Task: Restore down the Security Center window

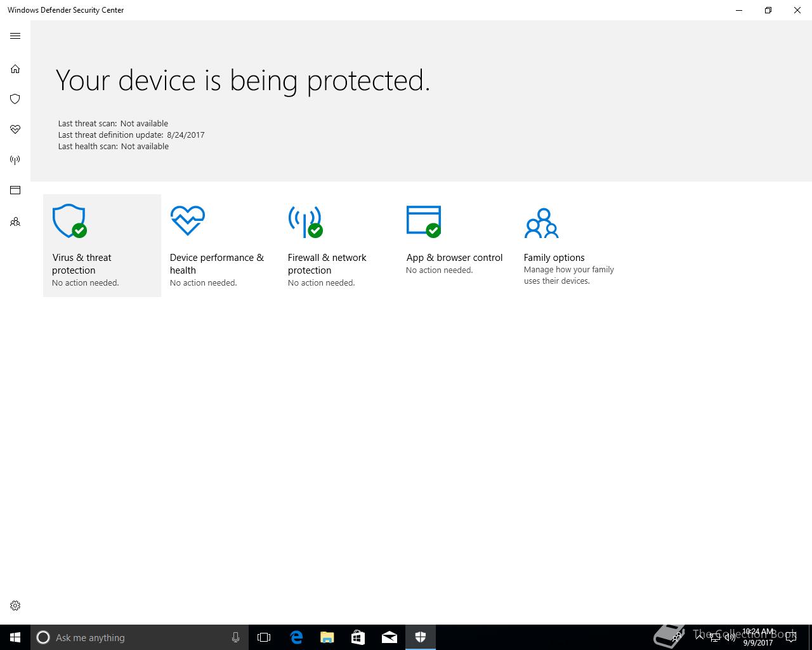Action: point(768,10)
